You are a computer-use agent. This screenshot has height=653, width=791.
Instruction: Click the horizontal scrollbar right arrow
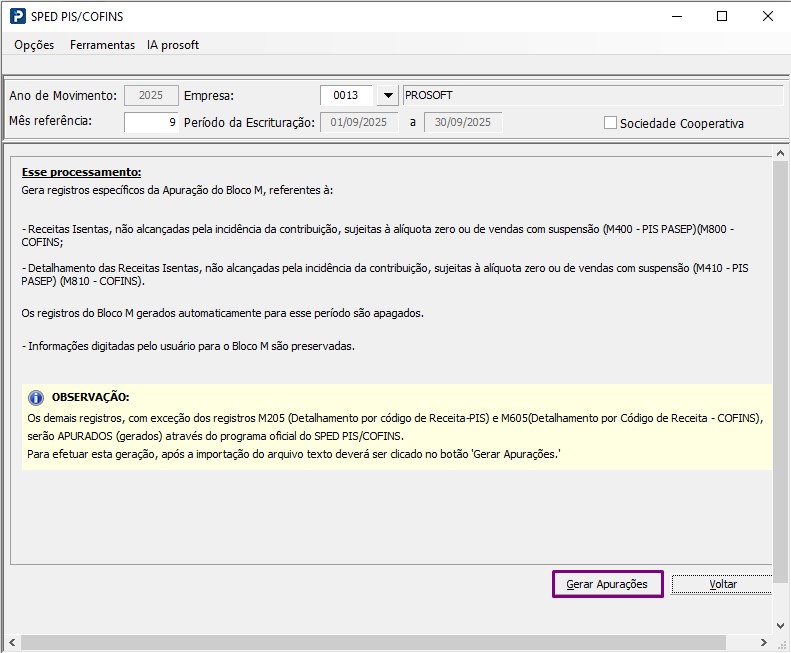pyautogui.click(x=781, y=642)
